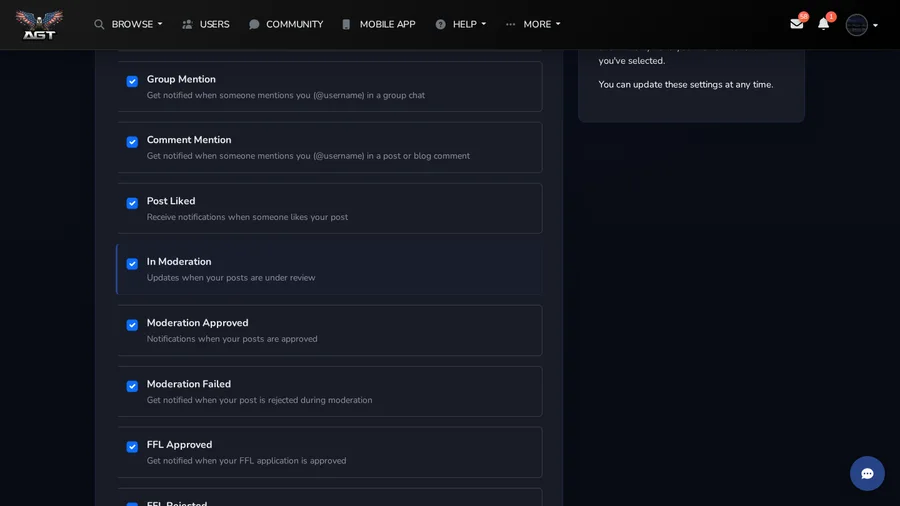Open the Community nav item
900x506 pixels.
(294, 25)
